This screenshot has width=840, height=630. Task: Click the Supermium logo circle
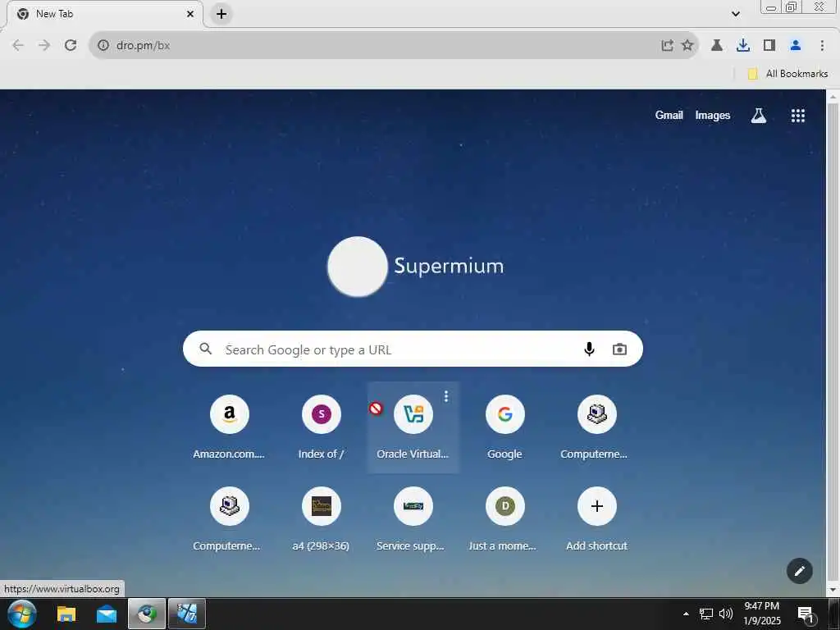pos(358,267)
